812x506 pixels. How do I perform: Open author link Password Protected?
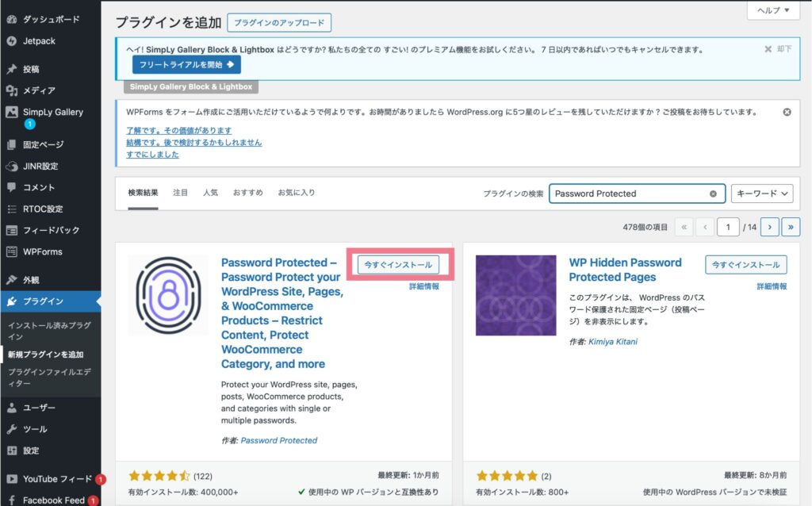(x=278, y=440)
